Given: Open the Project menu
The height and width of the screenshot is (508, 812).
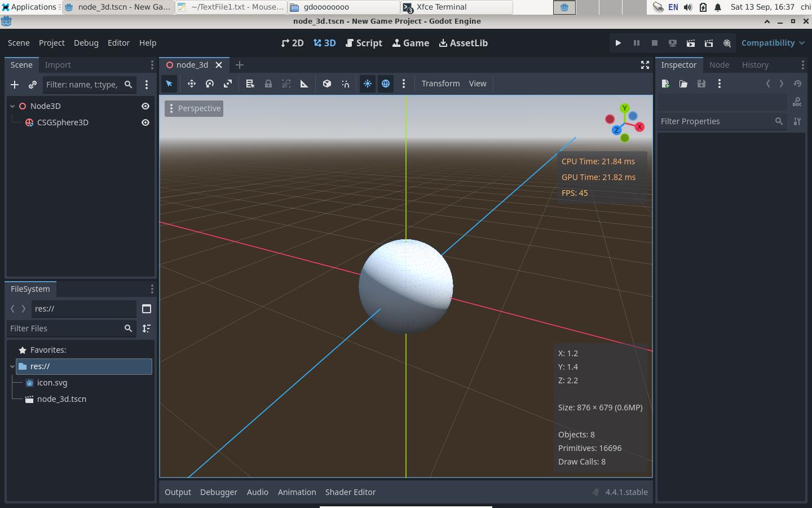Looking at the screenshot, I should [x=51, y=43].
